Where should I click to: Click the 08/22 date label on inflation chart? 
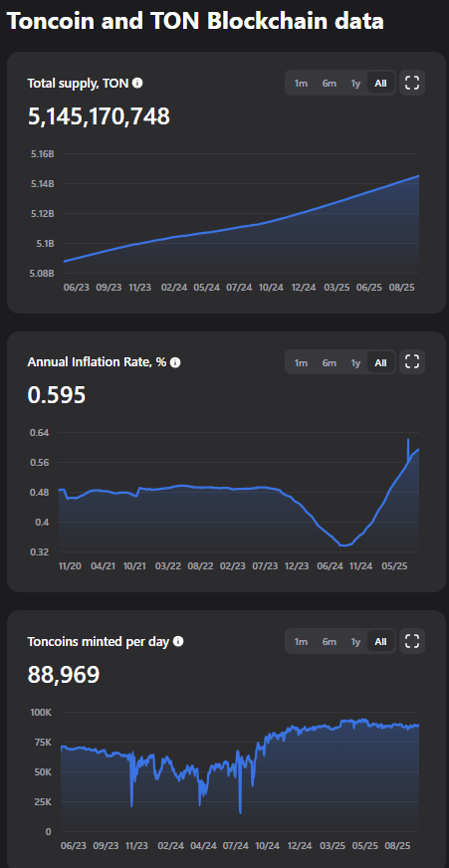pyautogui.click(x=200, y=566)
